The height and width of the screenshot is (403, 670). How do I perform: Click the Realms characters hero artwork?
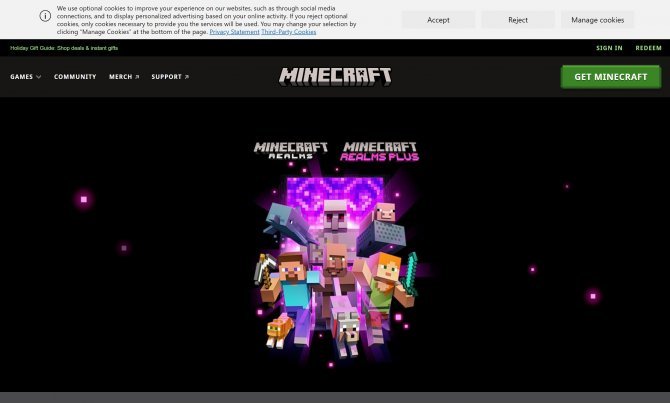pos(336,268)
